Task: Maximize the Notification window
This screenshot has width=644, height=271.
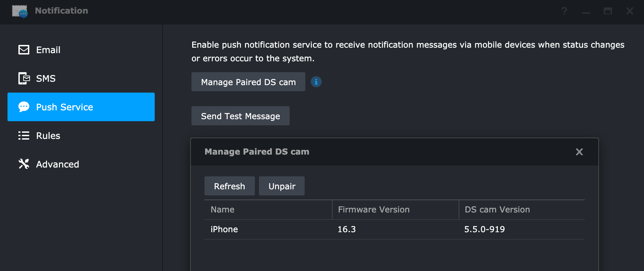Action: pos(608,11)
